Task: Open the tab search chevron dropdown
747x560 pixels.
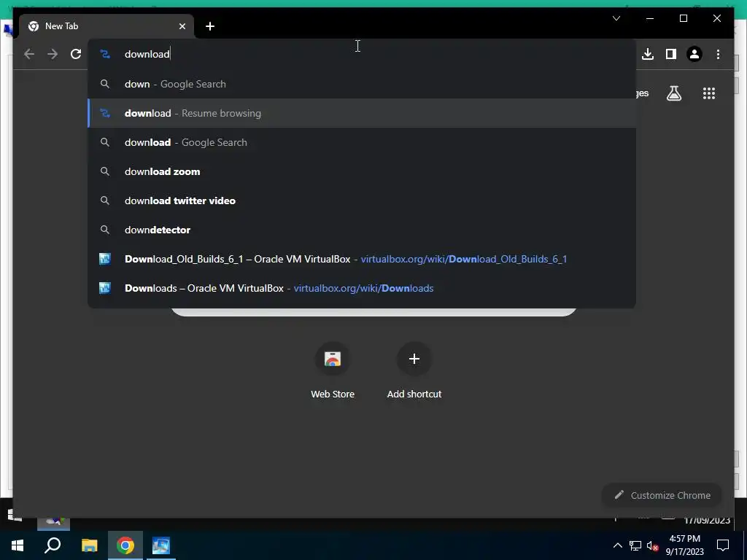Action: coord(616,18)
